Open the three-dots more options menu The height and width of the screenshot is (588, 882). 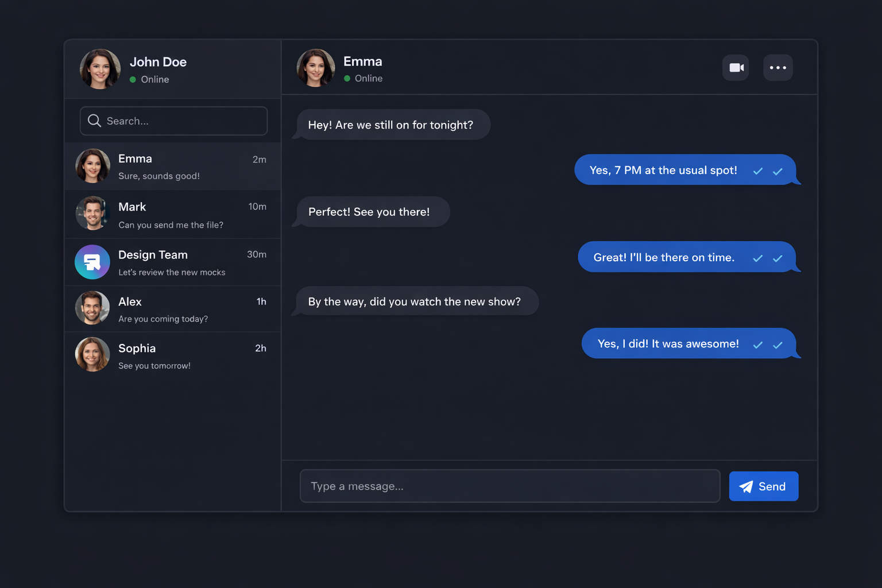pos(778,68)
